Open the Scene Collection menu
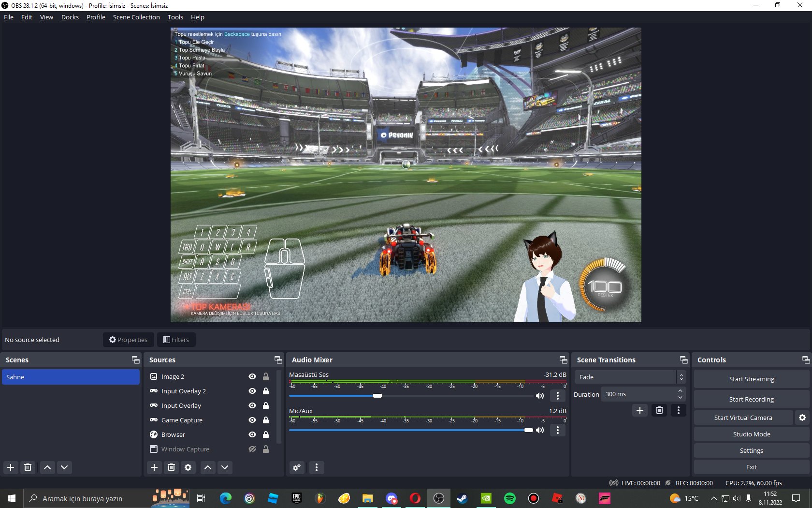Image resolution: width=812 pixels, height=508 pixels. [136, 17]
